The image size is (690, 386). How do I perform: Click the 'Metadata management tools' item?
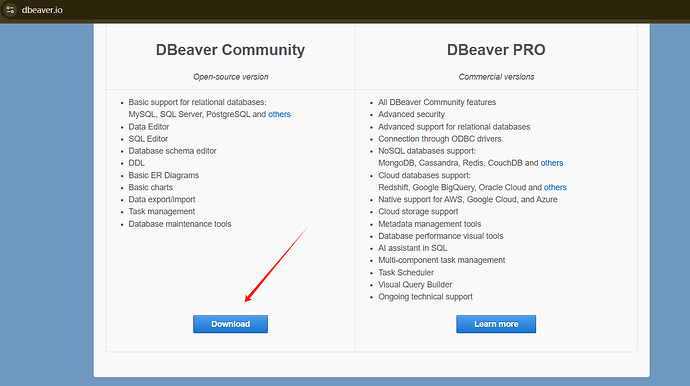tap(429, 224)
